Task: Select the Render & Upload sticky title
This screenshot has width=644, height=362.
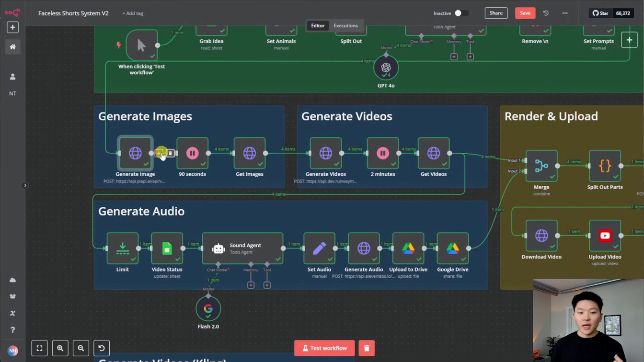Action: pos(551,116)
